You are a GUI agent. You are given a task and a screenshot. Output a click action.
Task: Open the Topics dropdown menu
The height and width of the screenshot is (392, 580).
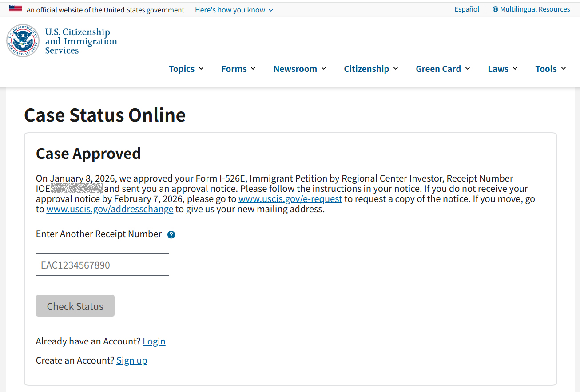click(186, 69)
